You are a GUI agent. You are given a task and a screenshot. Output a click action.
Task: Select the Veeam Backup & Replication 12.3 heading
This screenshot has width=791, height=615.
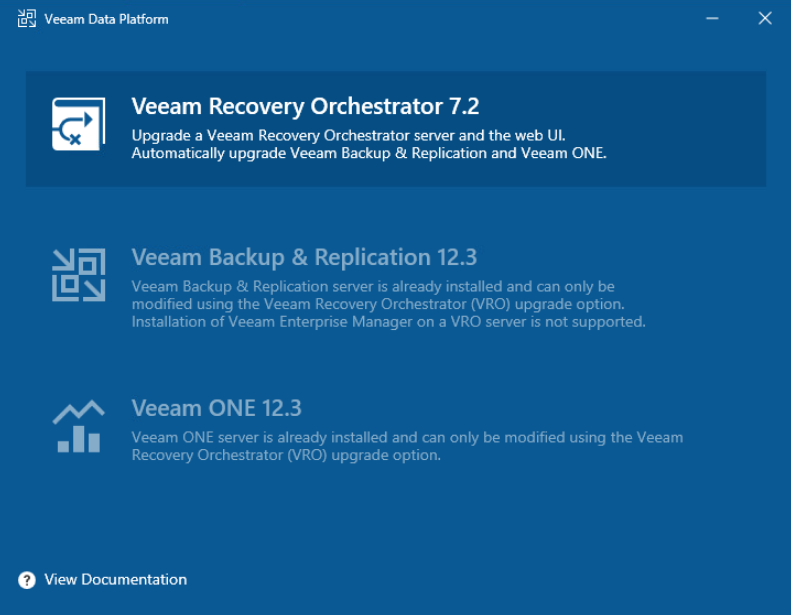tap(304, 258)
